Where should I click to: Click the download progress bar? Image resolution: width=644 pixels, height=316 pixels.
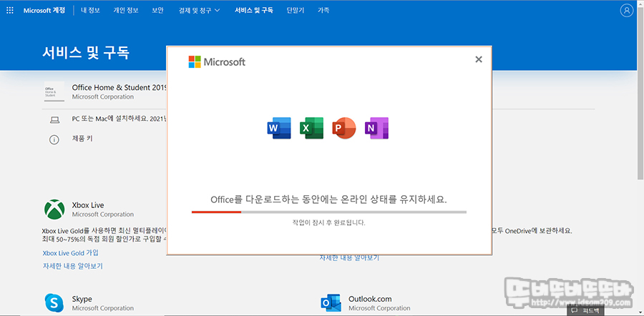click(329, 212)
